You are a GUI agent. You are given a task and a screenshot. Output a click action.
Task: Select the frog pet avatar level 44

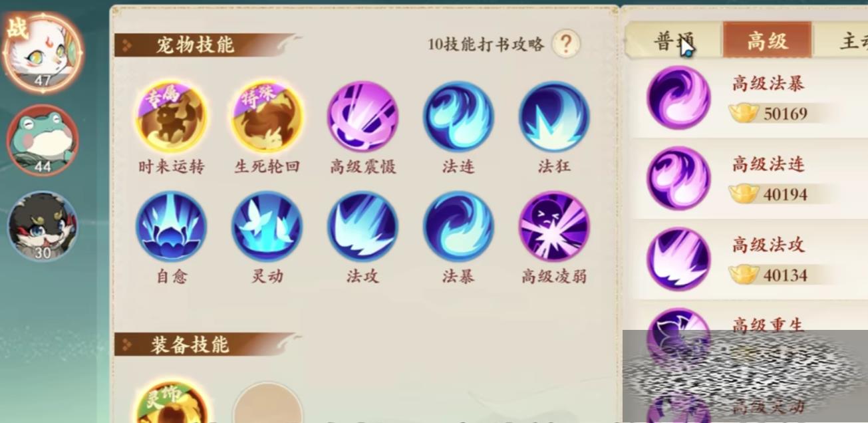[43, 140]
